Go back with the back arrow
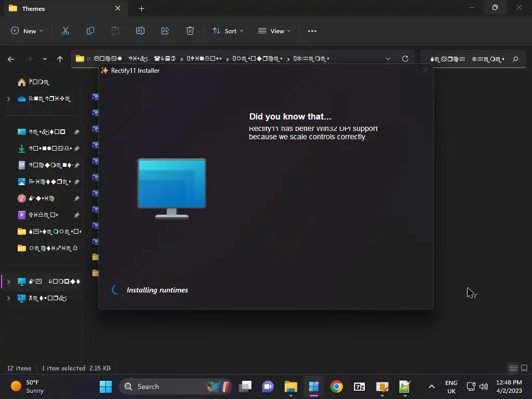This screenshot has height=399, width=532. point(11,59)
